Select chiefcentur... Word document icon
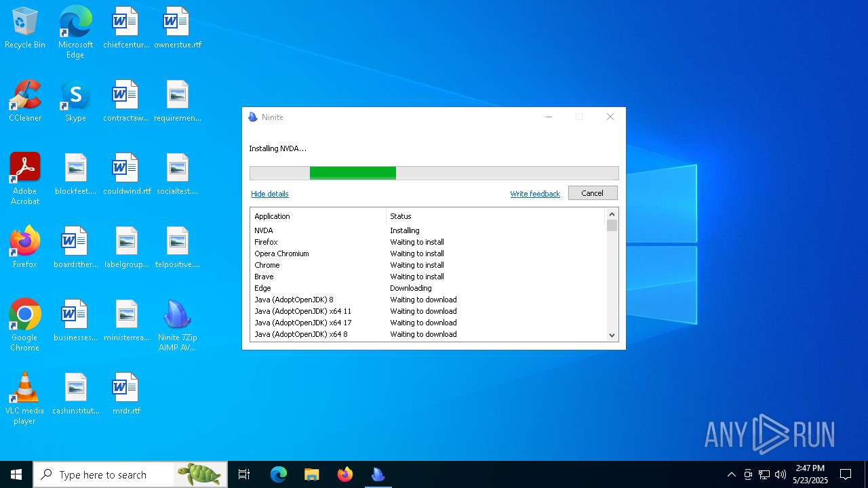Image resolution: width=868 pixels, height=488 pixels. [126, 28]
